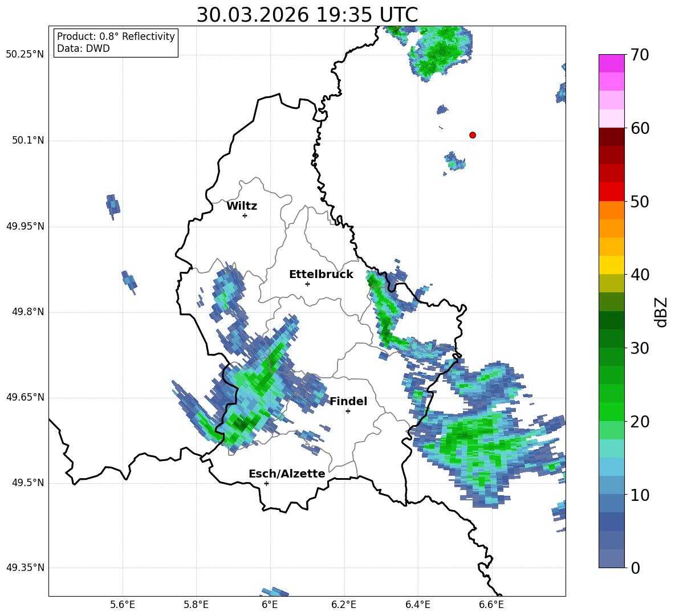Image resolution: width=675 pixels, height=616 pixels.
Task: Click the cross marker below Ettelbruck
Action: point(307,284)
